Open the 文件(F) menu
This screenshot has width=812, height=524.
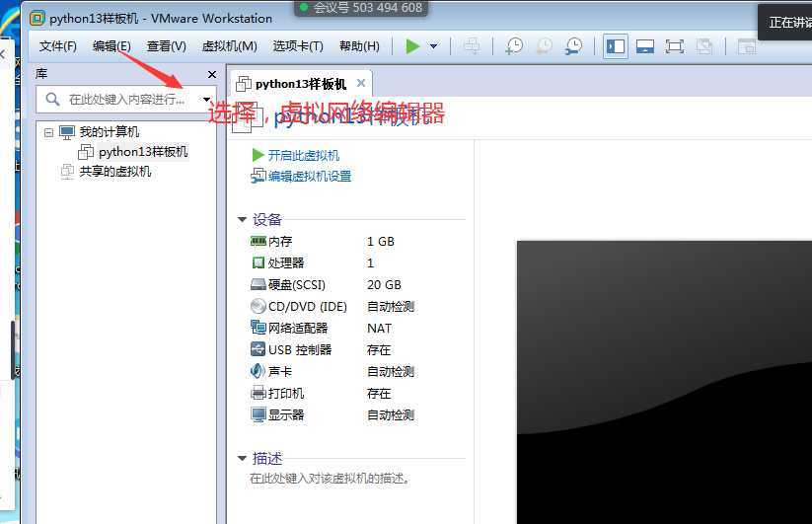[x=57, y=46]
